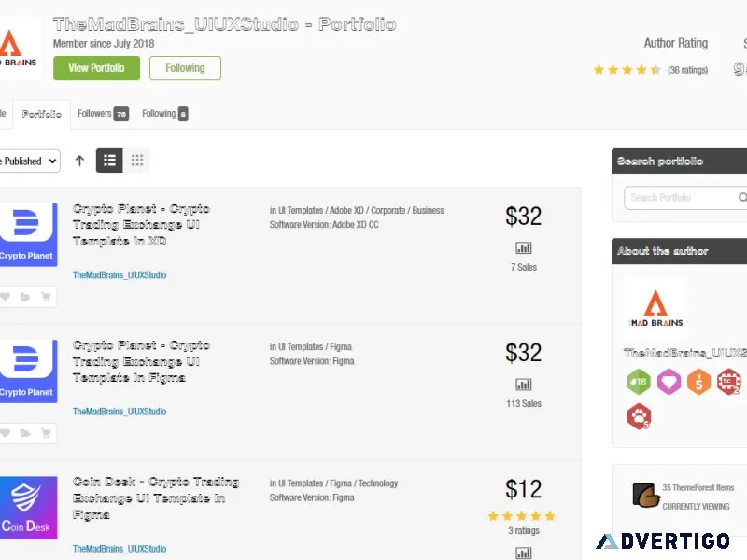The image size is (747, 560).
Task: Open the Coin Desk item thumbnail
Action: click(x=28, y=508)
